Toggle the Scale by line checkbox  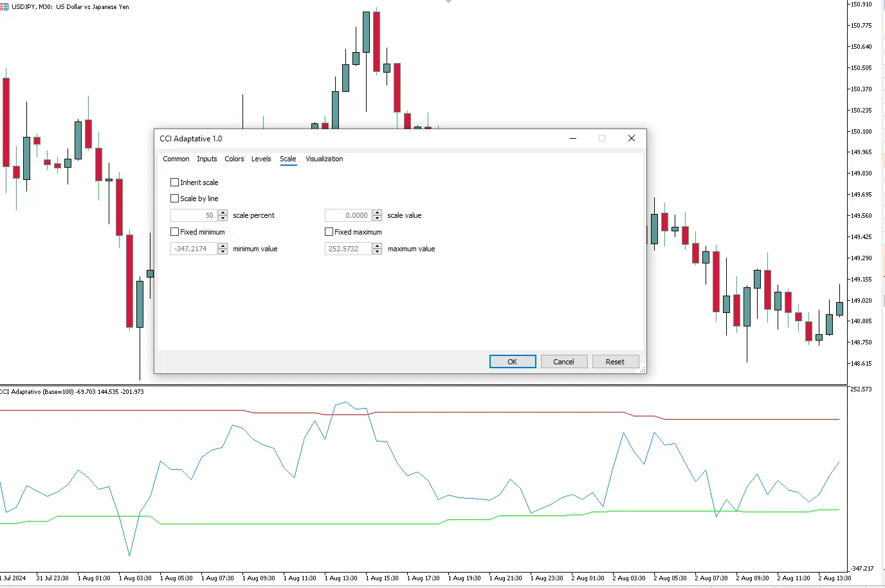(174, 199)
